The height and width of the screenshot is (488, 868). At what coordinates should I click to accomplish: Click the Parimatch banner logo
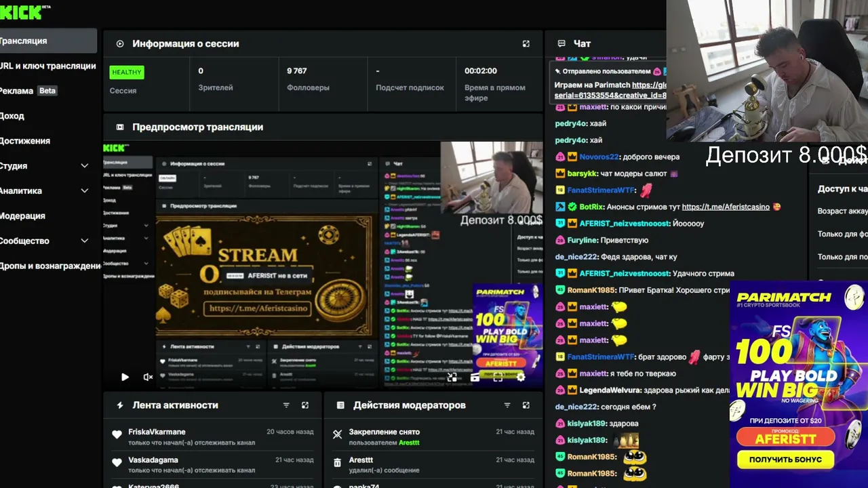[x=784, y=298]
